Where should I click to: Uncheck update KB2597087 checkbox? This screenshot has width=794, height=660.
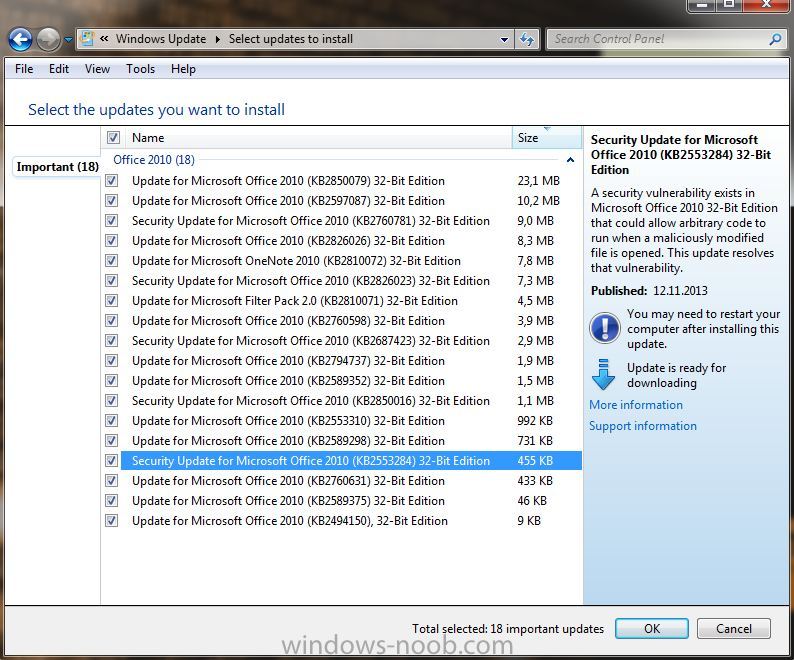coord(111,201)
